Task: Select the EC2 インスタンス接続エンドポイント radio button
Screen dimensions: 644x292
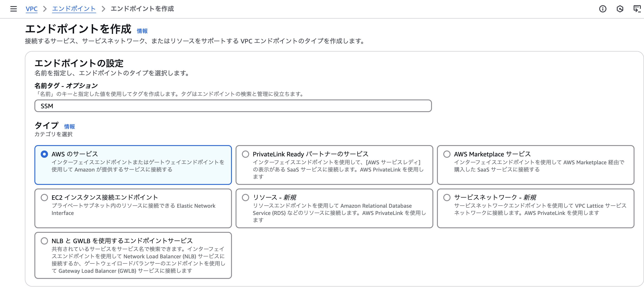Action: (44, 197)
